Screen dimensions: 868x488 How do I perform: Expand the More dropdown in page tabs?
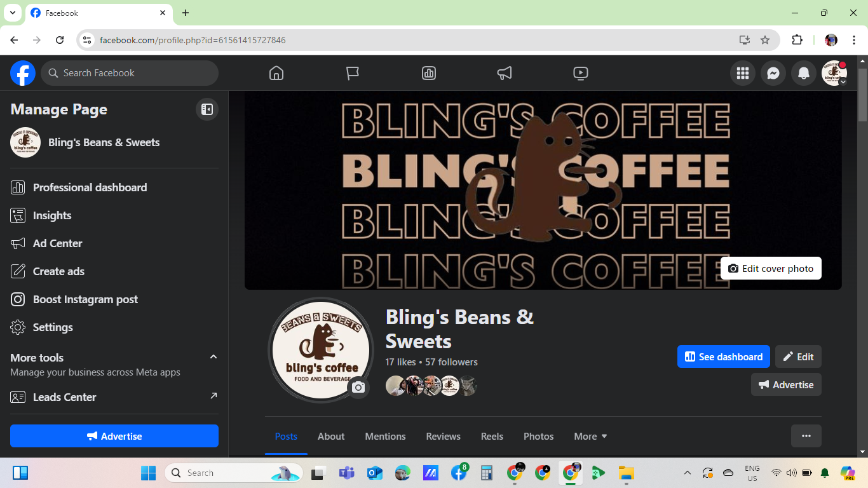click(x=590, y=437)
